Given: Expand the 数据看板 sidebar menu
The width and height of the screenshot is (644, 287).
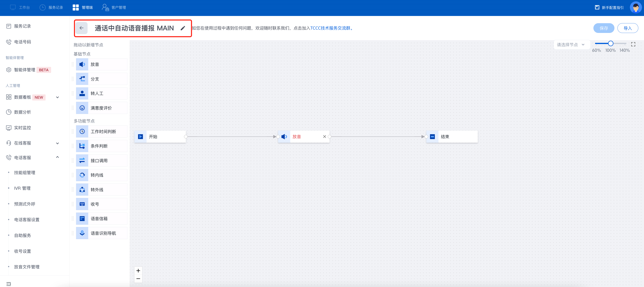Looking at the screenshot, I should (57, 97).
